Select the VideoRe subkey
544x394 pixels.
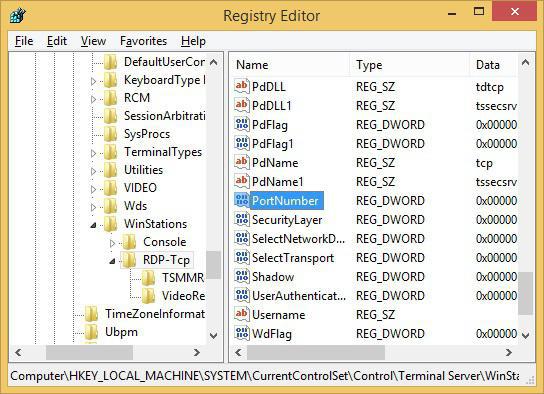coord(184,296)
